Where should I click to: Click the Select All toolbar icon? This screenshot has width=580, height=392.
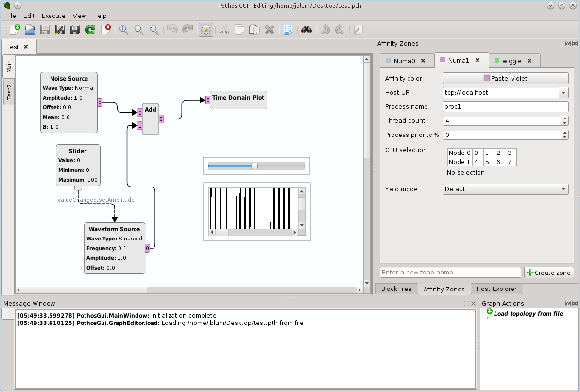(x=288, y=30)
